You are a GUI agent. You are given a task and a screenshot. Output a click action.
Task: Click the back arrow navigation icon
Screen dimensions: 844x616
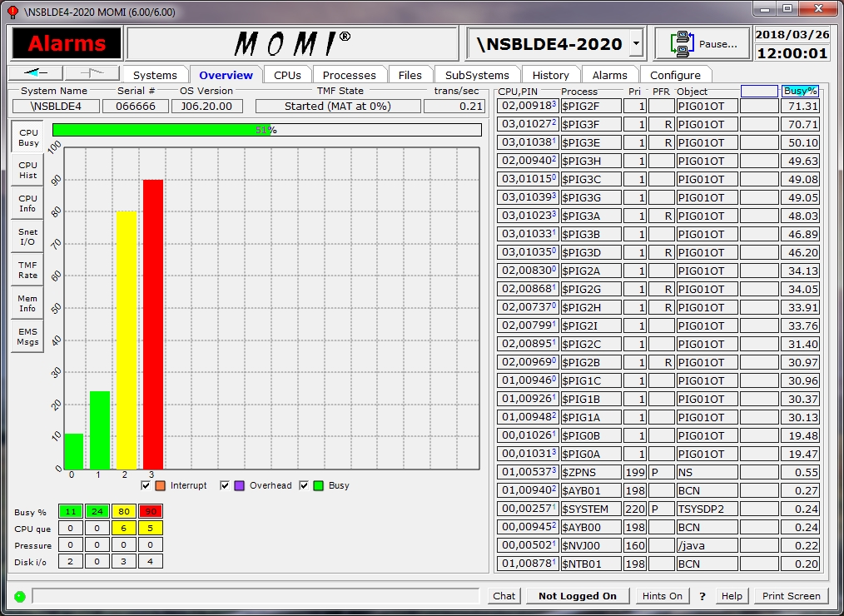[36, 73]
